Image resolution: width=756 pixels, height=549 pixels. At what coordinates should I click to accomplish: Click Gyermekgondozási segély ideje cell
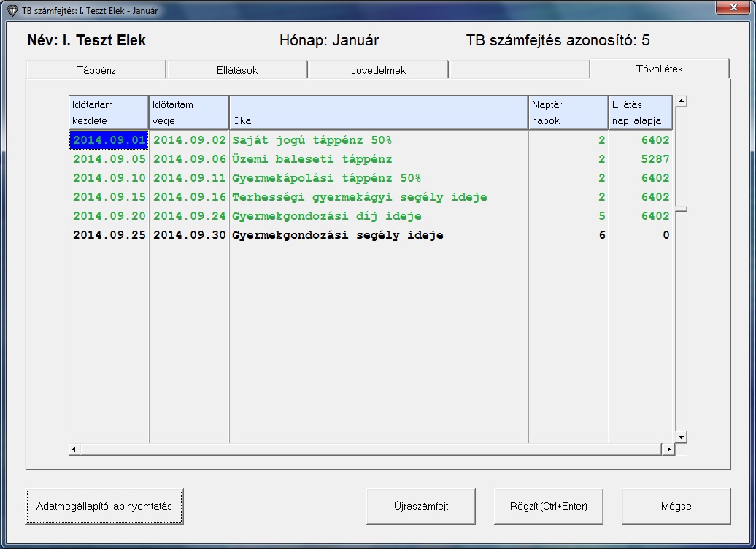pos(337,235)
